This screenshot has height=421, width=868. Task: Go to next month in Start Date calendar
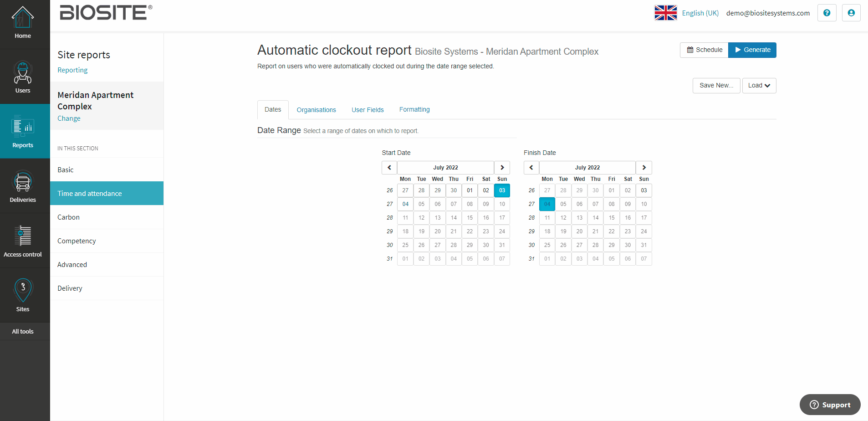tap(502, 168)
